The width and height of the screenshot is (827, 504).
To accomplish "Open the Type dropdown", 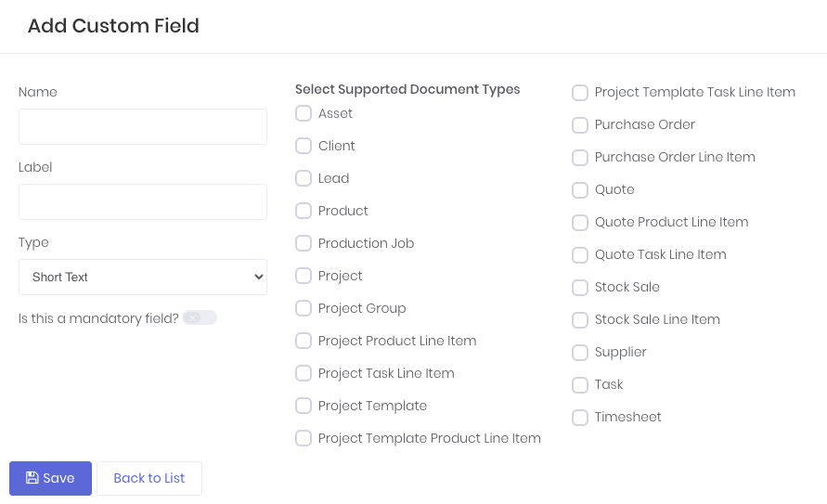I will (x=143, y=277).
